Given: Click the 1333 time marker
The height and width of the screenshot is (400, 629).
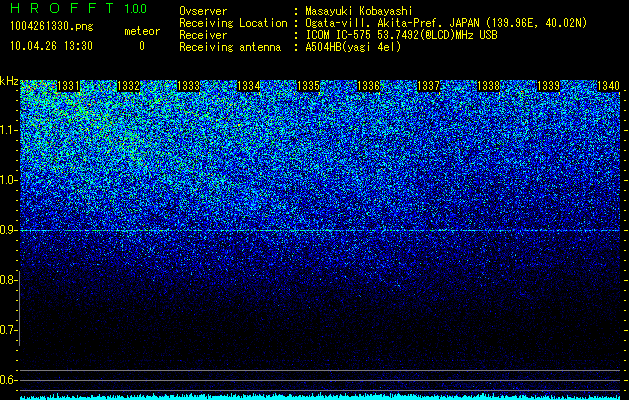Looking at the screenshot, I should [x=188, y=86].
